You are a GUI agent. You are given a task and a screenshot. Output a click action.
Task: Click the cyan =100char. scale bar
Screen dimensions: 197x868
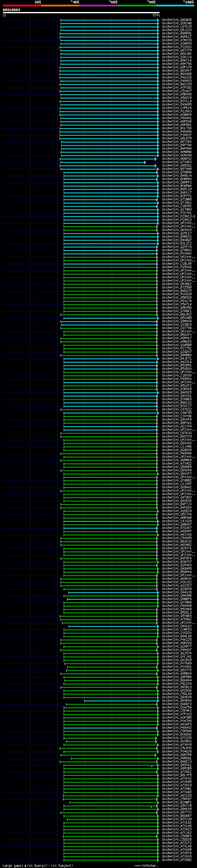pyautogui.click(x=138, y=866)
